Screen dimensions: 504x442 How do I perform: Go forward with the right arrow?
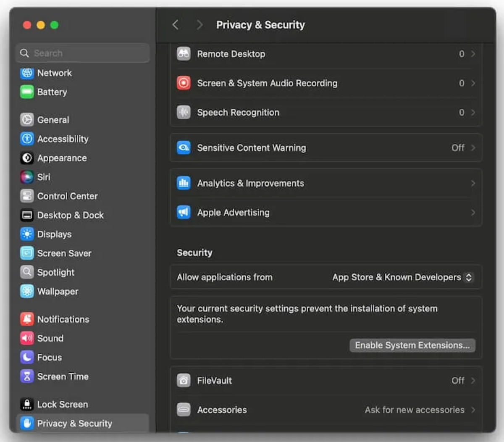pos(199,25)
